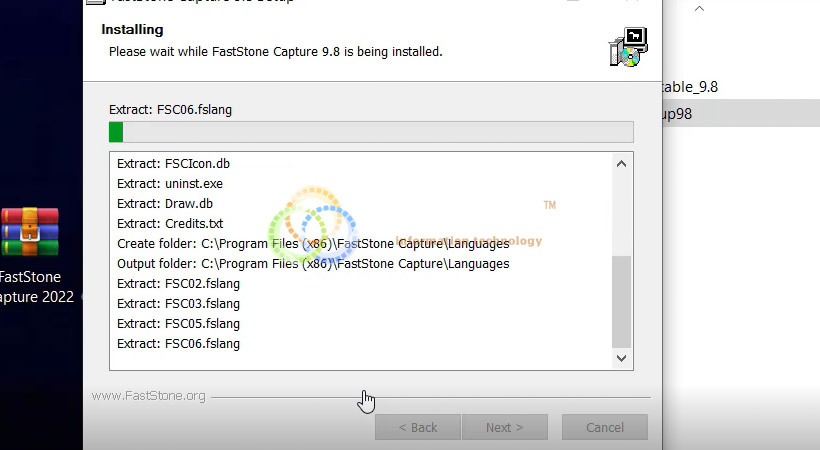Select log line 'Extract: FSC02.fslang'
The height and width of the screenshot is (450, 820).
[x=178, y=284]
